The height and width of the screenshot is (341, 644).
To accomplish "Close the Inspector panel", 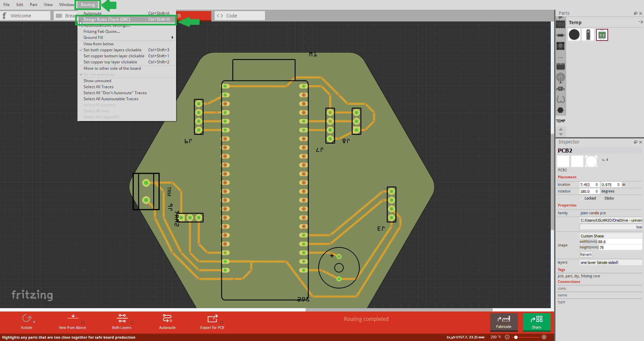I will pos(640,142).
